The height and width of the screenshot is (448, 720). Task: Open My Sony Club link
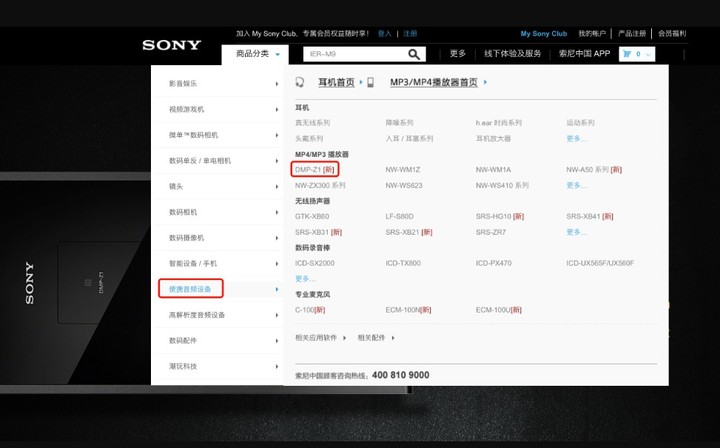coord(544,34)
